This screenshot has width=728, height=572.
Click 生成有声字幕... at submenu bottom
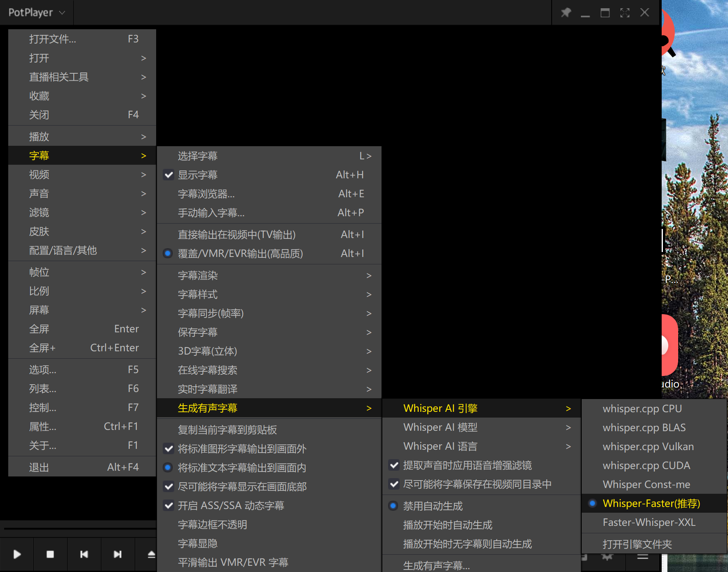tap(482, 565)
